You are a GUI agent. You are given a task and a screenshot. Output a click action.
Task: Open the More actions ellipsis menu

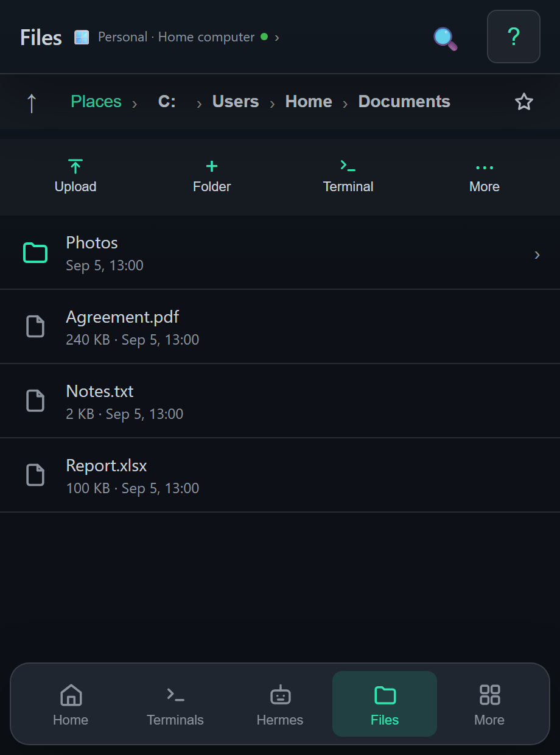[485, 176]
